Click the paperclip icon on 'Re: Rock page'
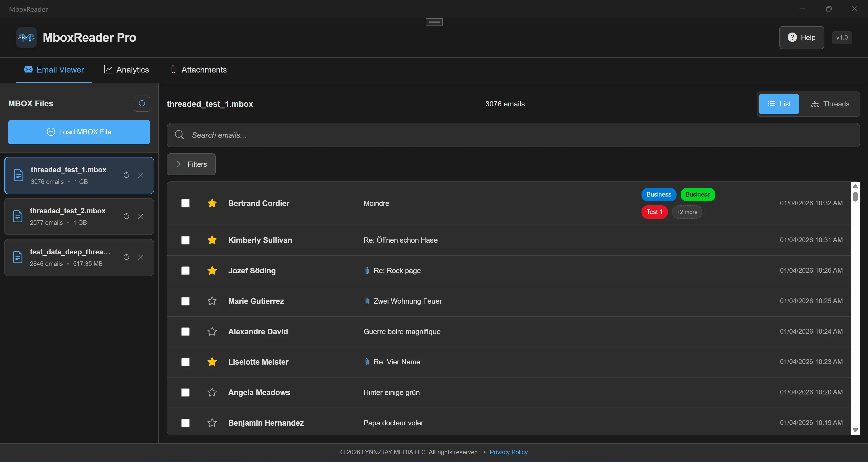This screenshot has height=462, width=868. (x=367, y=270)
